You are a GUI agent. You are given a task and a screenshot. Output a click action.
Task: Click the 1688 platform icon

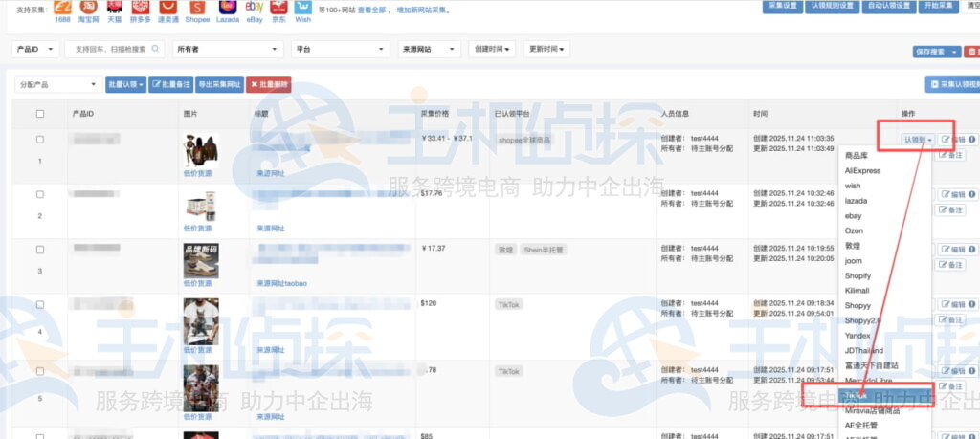click(x=62, y=7)
